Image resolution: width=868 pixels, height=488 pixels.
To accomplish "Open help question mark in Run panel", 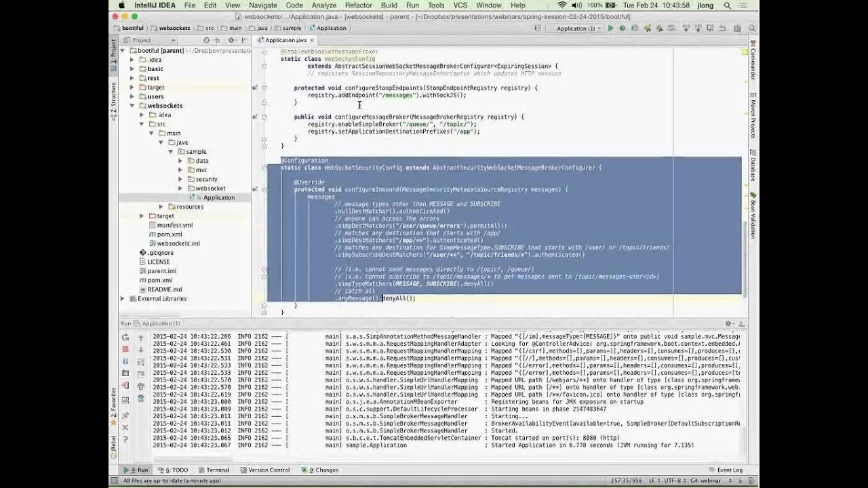I will pyautogui.click(x=125, y=440).
